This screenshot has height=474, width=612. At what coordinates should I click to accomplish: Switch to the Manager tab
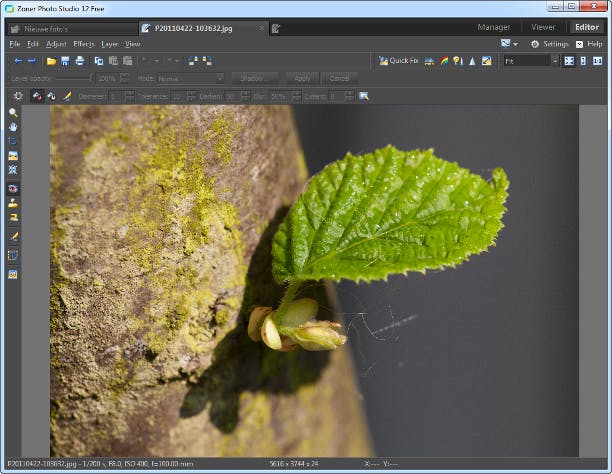(x=493, y=27)
